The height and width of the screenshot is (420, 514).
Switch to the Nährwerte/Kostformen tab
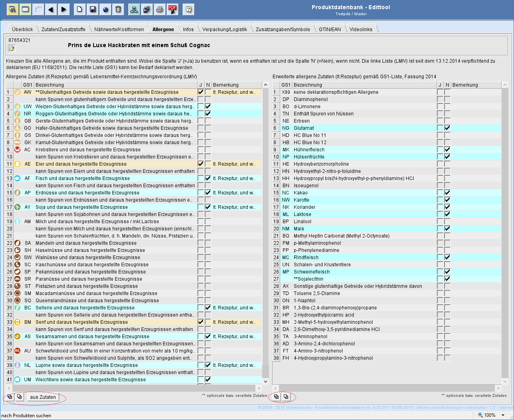[x=119, y=29]
